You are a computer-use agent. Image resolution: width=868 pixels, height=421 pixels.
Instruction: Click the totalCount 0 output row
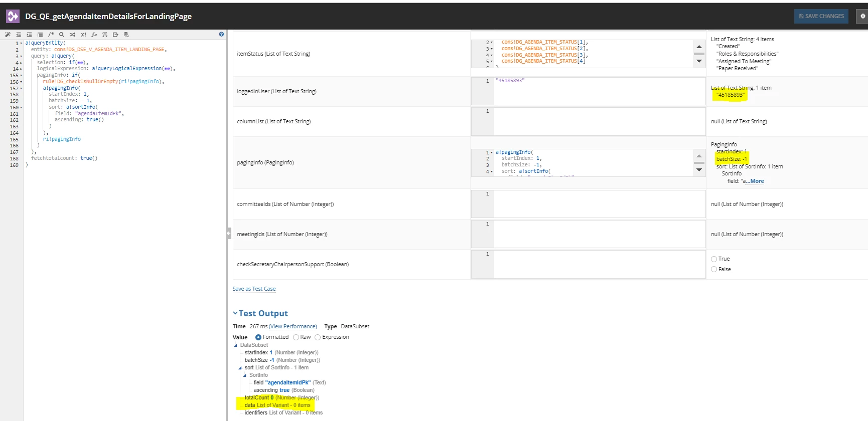point(281,398)
